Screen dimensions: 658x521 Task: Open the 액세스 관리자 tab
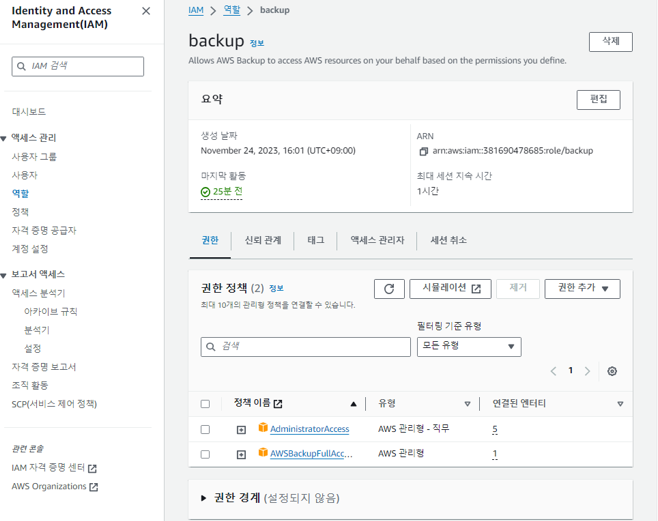tap(377, 240)
